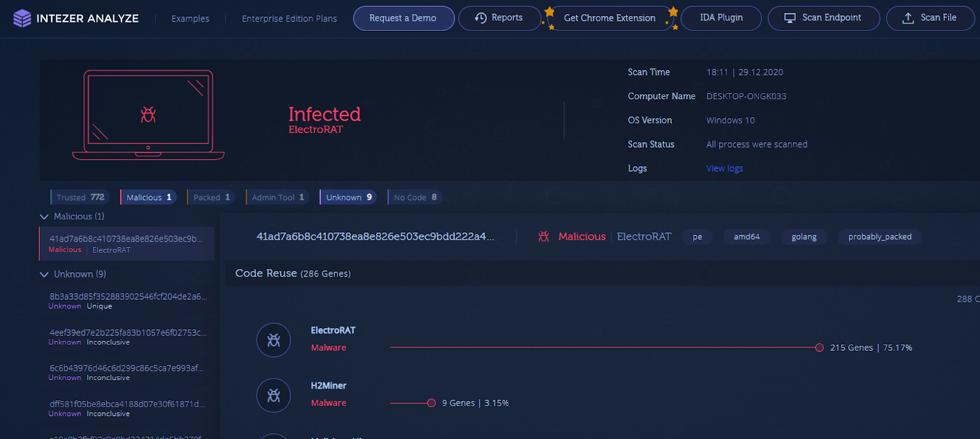Image resolution: width=980 pixels, height=439 pixels.
Task: Click Scan File button
Action: tap(930, 18)
